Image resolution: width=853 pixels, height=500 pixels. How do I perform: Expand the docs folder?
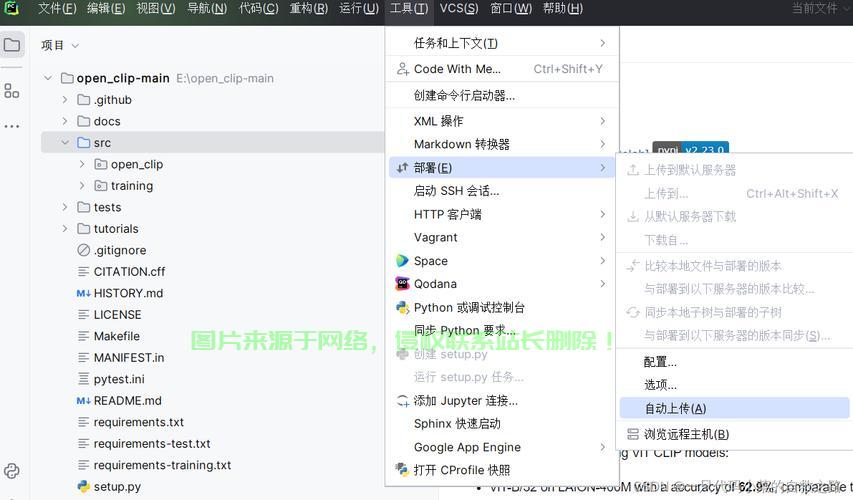(x=65, y=121)
